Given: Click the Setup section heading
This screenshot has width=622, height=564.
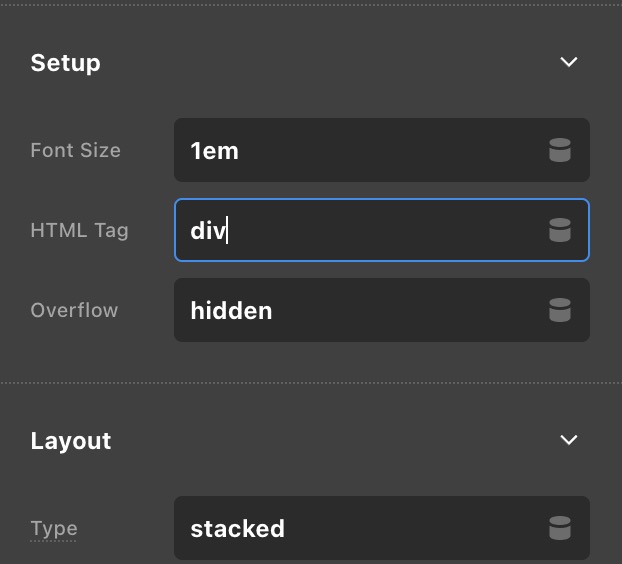Looking at the screenshot, I should click(65, 62).
